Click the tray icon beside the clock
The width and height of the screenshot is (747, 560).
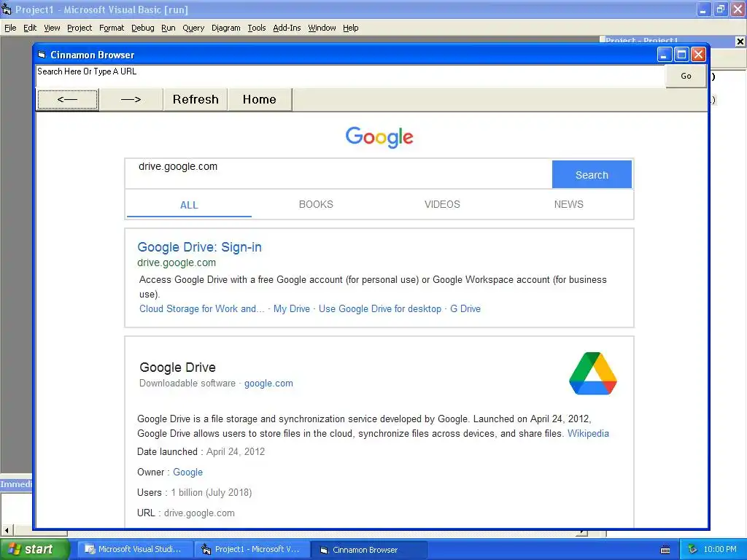point(692,550)
